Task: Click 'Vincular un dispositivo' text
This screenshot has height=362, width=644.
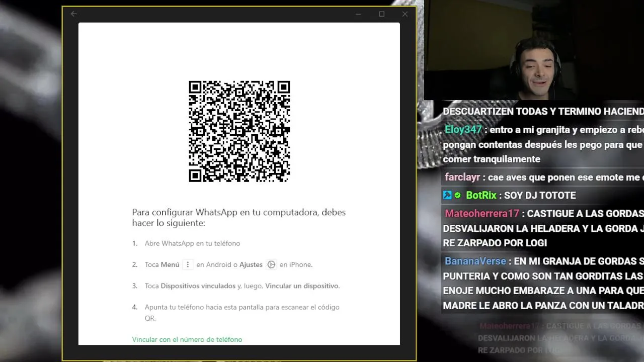Action: 302,286
